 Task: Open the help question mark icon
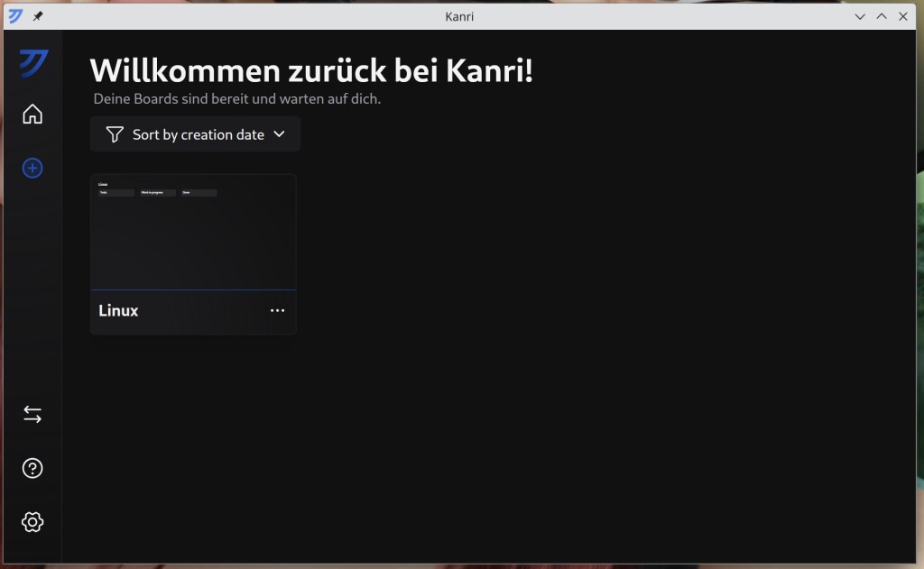point(32,468)
